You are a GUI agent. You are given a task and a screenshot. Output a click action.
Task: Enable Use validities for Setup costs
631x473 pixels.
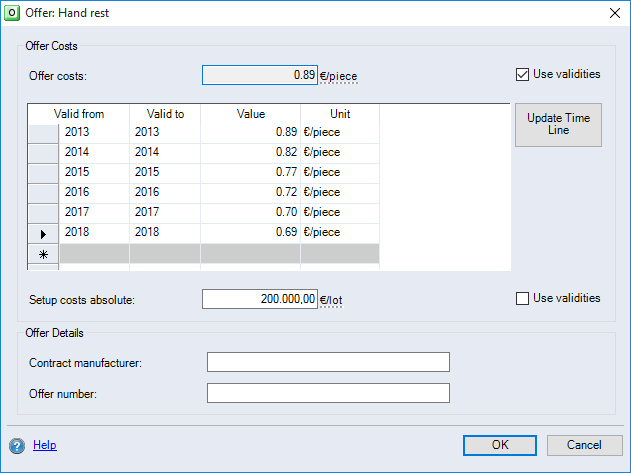pos(522,298)
